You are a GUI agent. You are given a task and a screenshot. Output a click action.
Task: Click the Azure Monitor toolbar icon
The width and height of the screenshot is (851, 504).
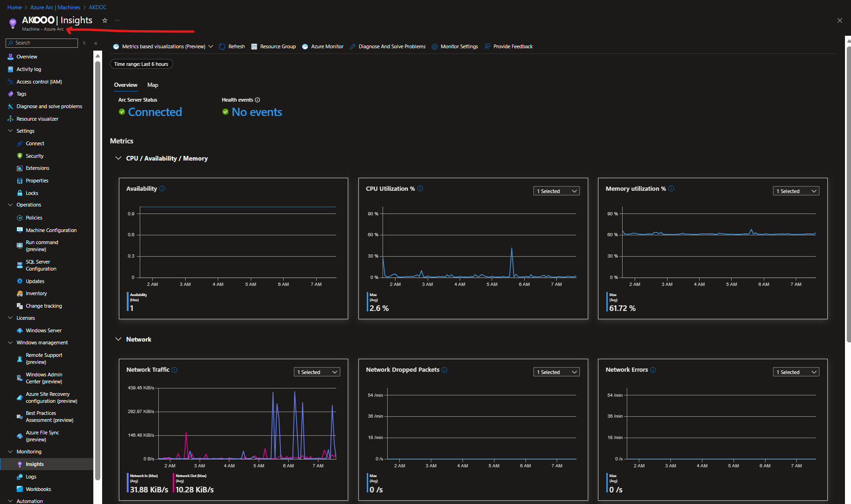tap(305, 46)
